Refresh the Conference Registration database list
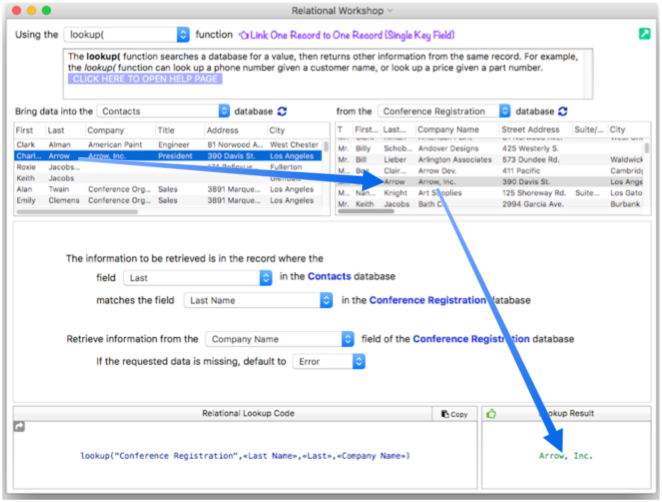 [563, 112]
